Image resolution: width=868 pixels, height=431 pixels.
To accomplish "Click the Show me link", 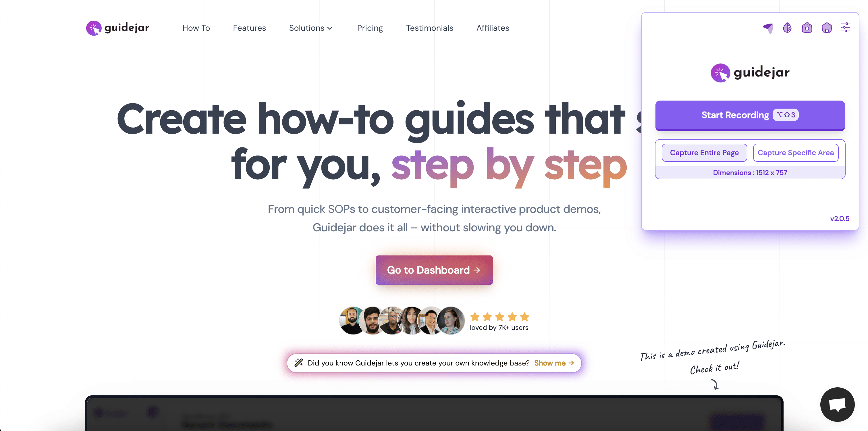I will tap(554, 363).
